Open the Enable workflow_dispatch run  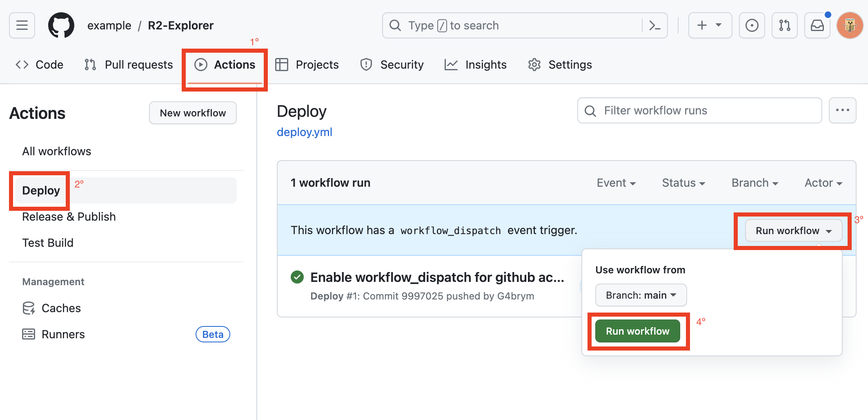[x=437, y=277]
